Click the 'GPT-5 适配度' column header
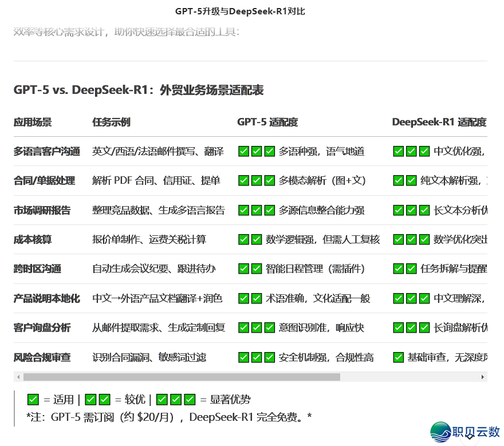This screenshot has width=504, height=446. [x=267, y=122]
